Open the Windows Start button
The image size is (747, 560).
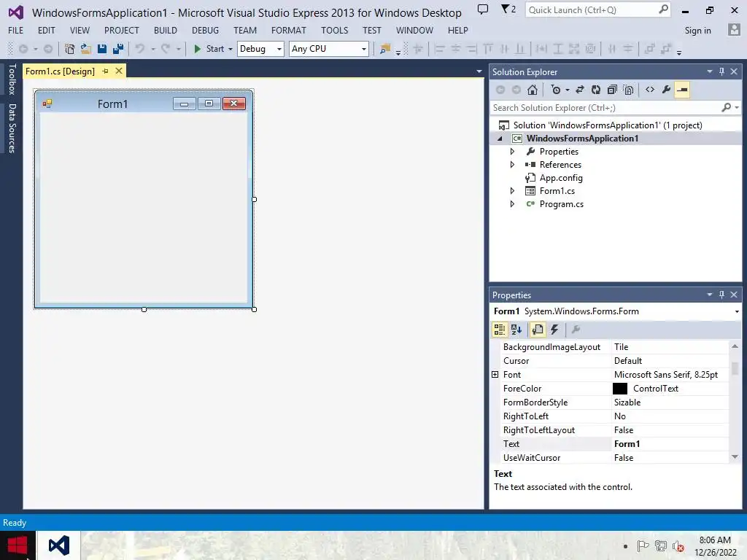coord(18,545)
